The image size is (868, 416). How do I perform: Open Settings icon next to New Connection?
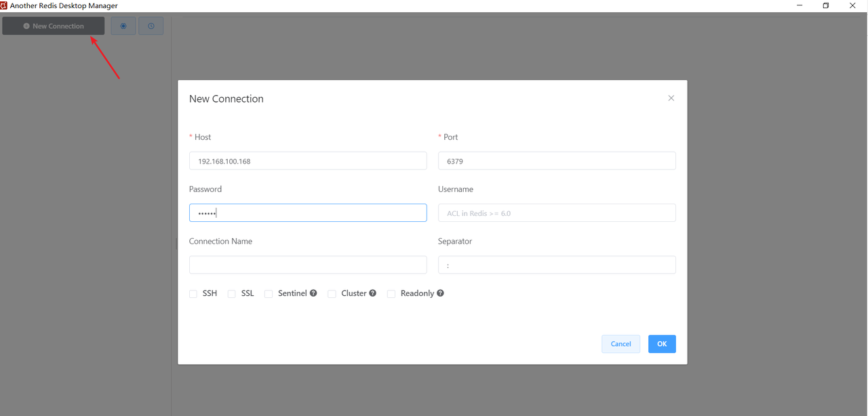(123, 26)
